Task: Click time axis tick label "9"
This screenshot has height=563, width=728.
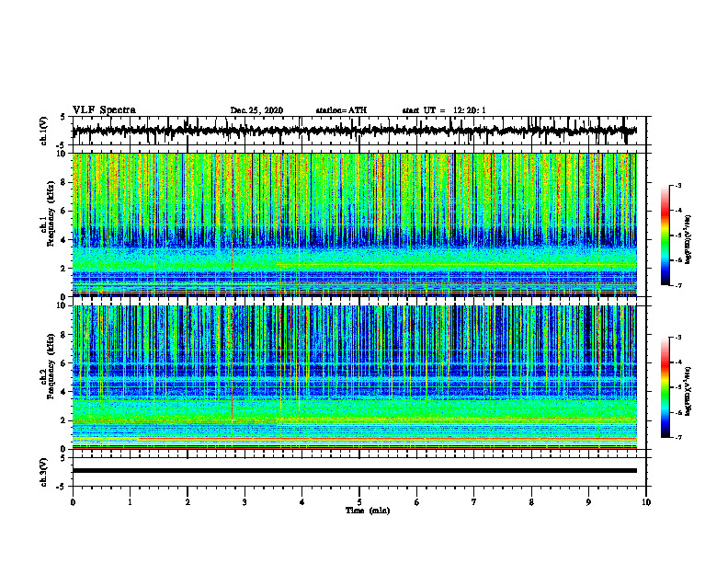Action: 588,502
